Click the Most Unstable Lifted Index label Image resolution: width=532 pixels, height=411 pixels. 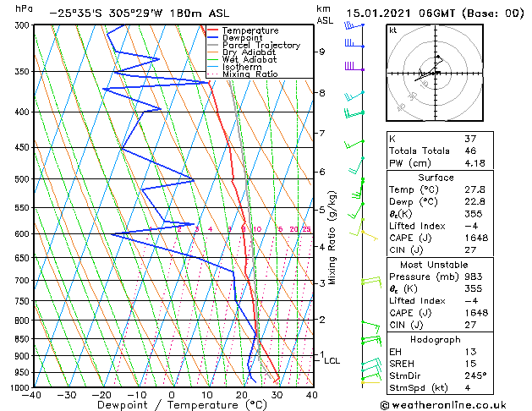pos(417,301)
